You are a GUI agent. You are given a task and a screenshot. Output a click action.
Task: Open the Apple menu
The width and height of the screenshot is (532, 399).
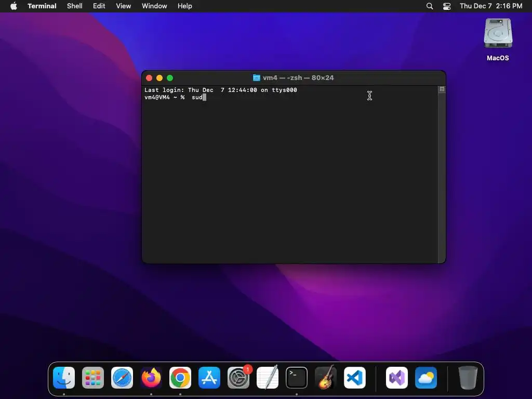coord(14,6)
